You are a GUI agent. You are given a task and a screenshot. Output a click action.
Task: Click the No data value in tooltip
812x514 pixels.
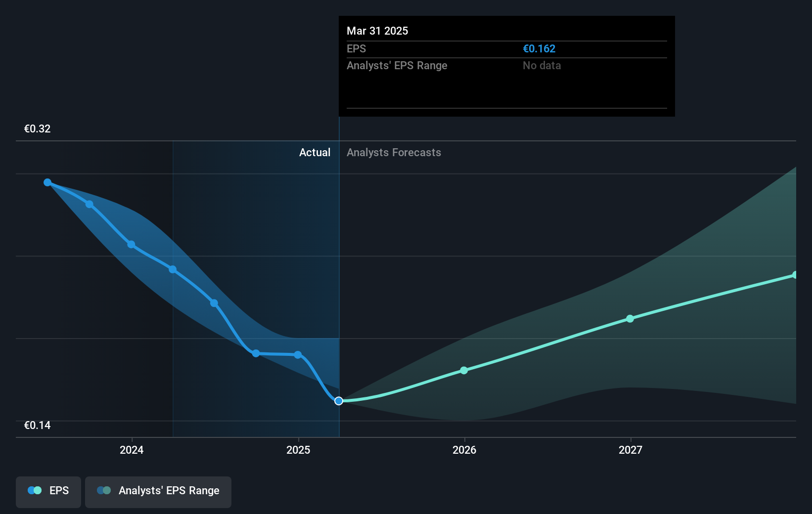click(542, 65)
